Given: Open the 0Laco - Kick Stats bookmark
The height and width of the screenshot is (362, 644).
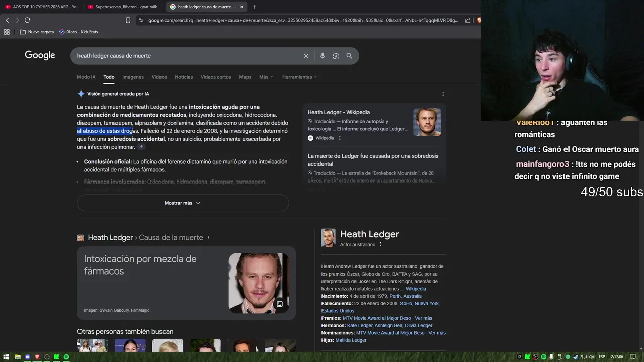Looking at the screenshot, I should coord(78,32).
